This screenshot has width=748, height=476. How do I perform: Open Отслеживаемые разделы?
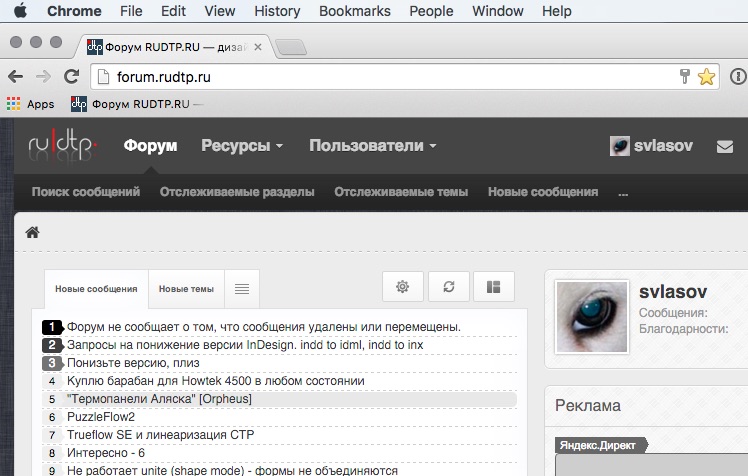click(x=237, y=192)
